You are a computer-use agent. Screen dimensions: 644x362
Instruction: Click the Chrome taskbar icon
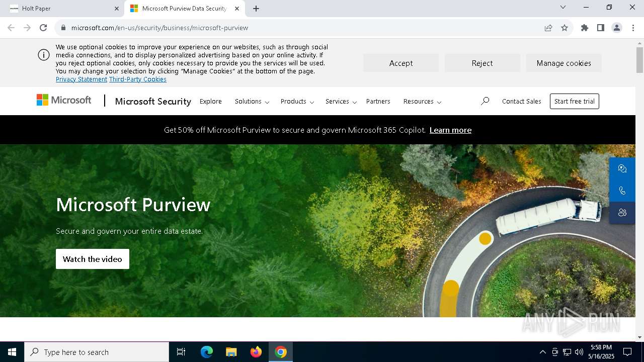281,352
